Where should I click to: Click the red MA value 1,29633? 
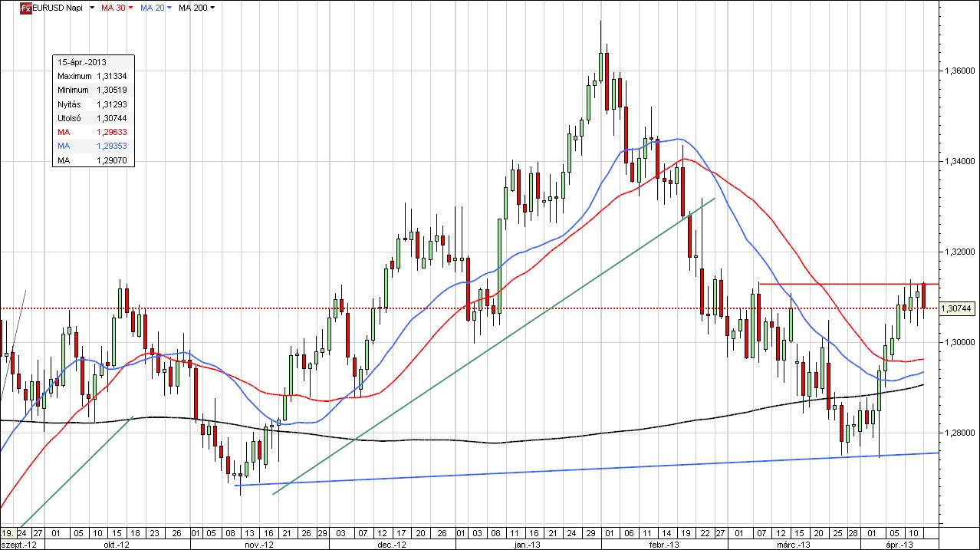tap(111, 132)
